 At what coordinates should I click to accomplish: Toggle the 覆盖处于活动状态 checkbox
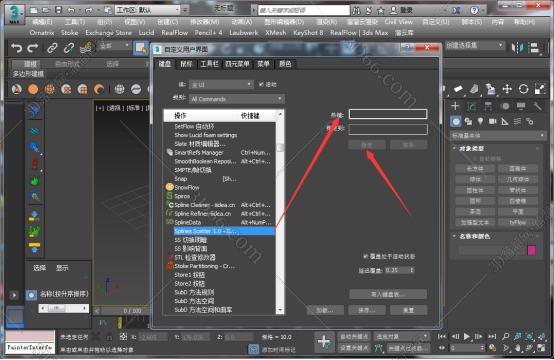point(366,256)
